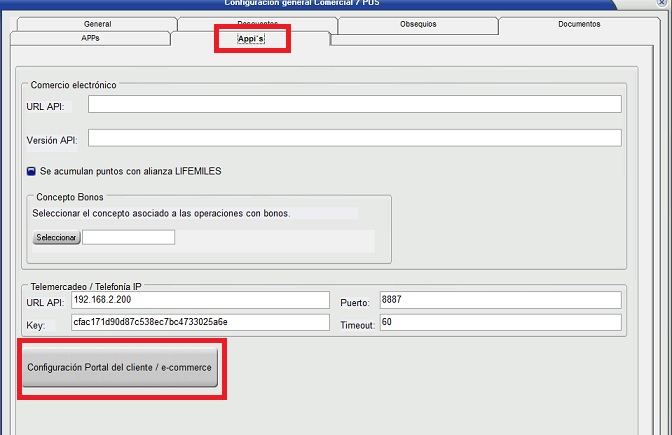This screenshot has width=672, height=435.
Task: Click the Puerto field showing 8887
Action: pyautogui.click(x=499, y=300)
